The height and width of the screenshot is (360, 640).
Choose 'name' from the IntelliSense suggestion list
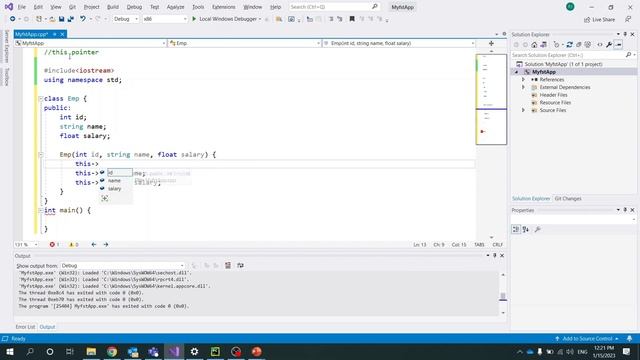tap(114, 181)
